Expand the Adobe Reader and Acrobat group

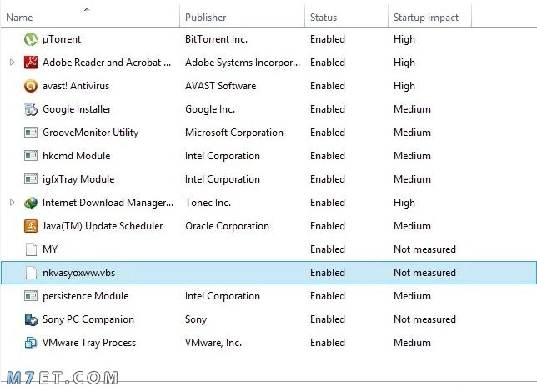coord(12,63)
